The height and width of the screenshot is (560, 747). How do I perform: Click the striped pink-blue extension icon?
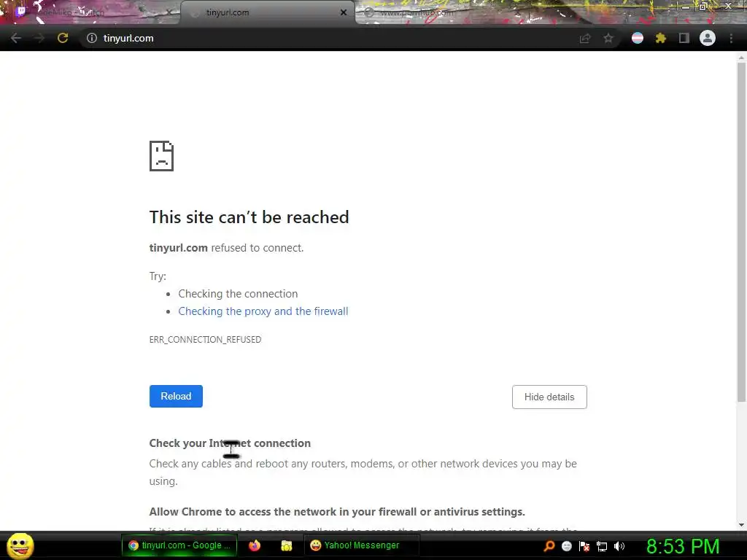tap(638, 38)
